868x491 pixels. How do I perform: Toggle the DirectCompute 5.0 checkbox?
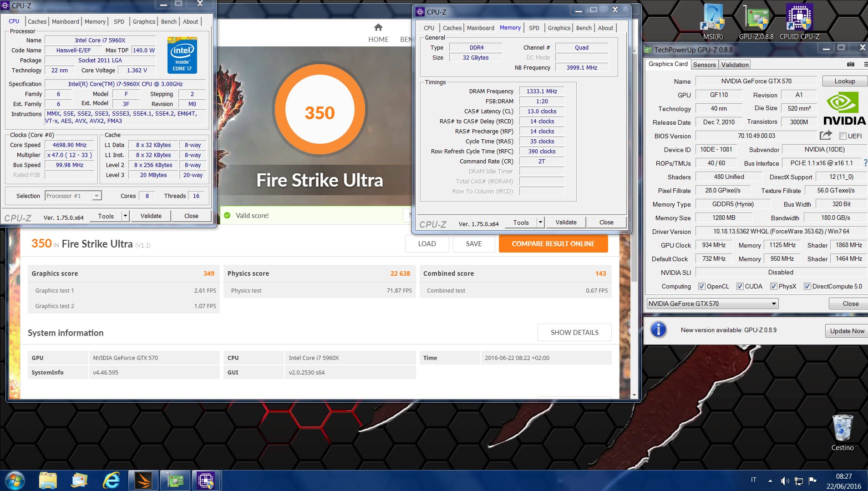click(807, 286)
